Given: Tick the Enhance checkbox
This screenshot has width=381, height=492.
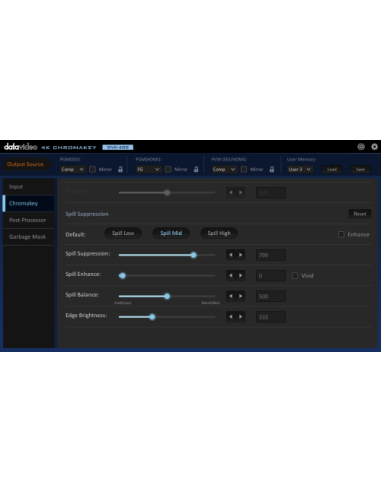Looking at the screenshot, I should 341,234.
